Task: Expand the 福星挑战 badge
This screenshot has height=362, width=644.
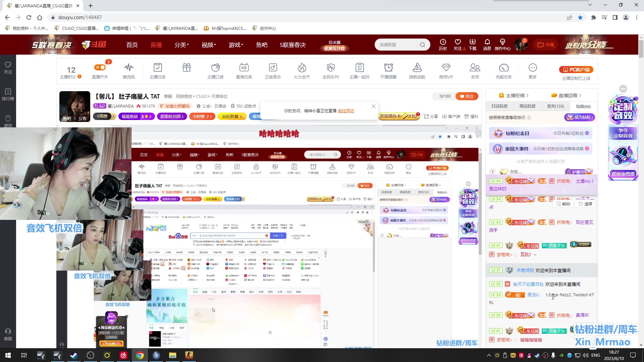Action: pos(137,116)
